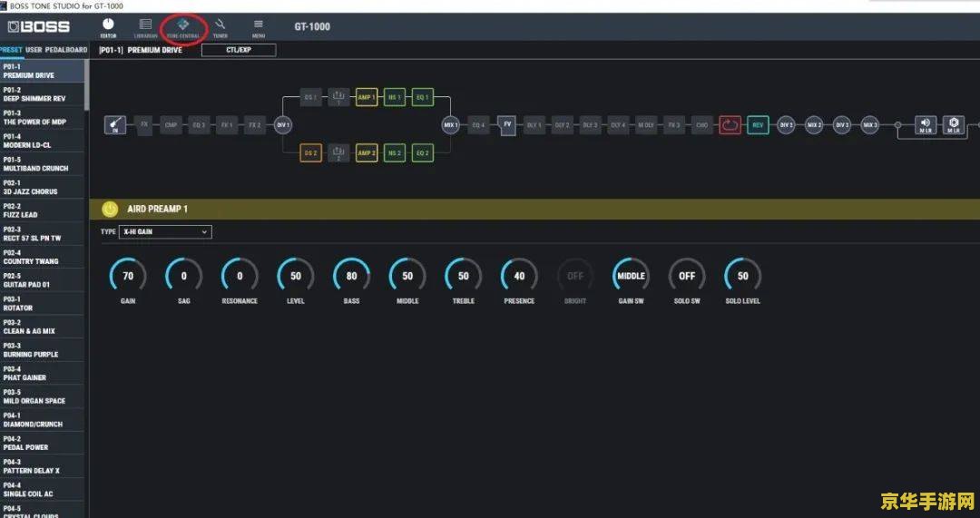This screenshot has height=518, width=980.
Task: Click the Editor knob icon
Action: pyautogui.click(x=108, y=26)
